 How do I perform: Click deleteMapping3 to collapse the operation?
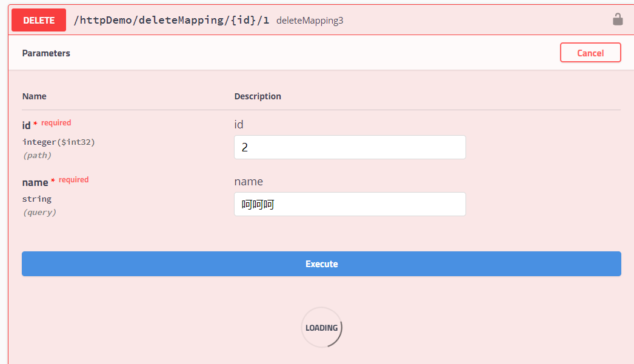pyautogui.click(x=309, y=20)
